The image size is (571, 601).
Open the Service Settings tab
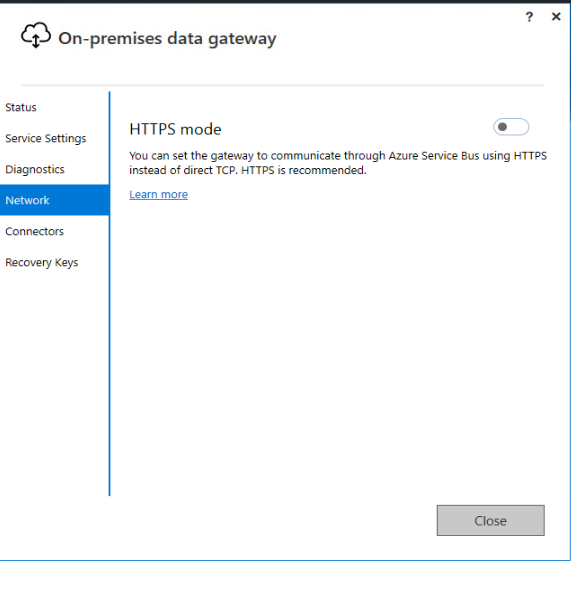click(x=46, y=138)
